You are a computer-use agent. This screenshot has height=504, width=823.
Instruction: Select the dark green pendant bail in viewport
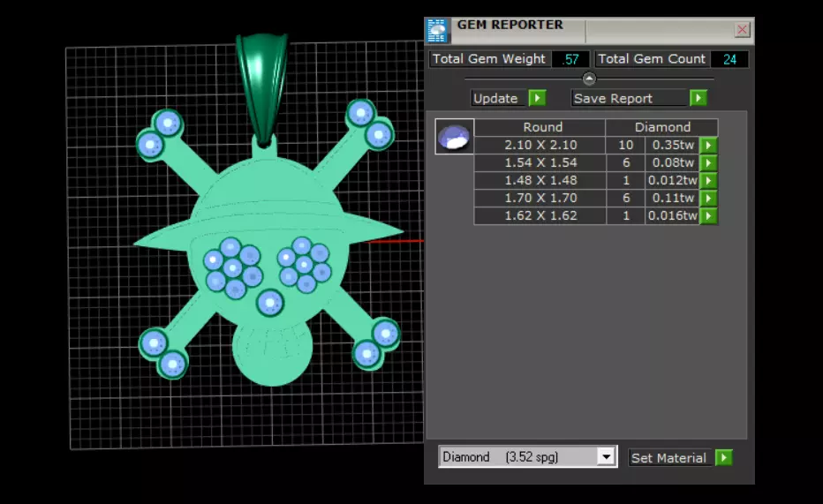[262, 87]
